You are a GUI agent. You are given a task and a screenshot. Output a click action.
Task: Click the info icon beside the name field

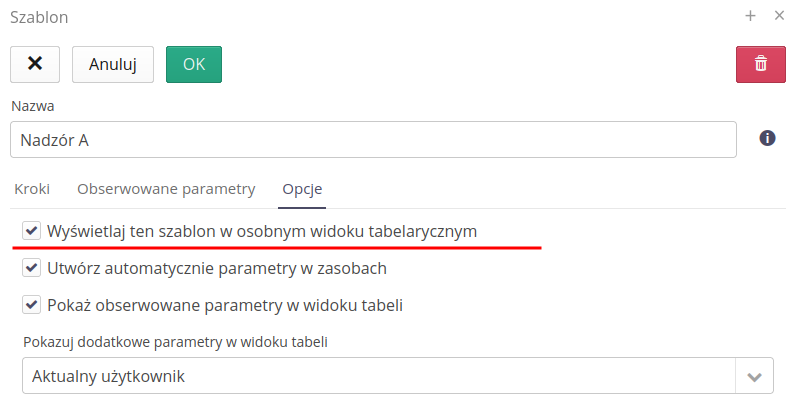coord(768,138)
